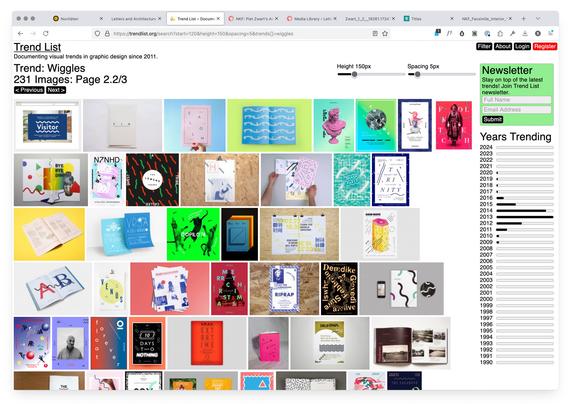
Task: Select year 1990 in Years Trending
Action: coord(516,362)
